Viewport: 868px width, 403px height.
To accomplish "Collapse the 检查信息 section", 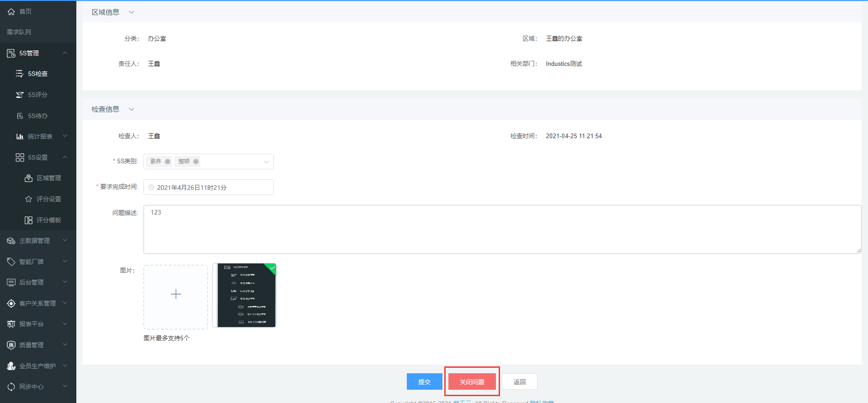I will (x=131, y=109).
